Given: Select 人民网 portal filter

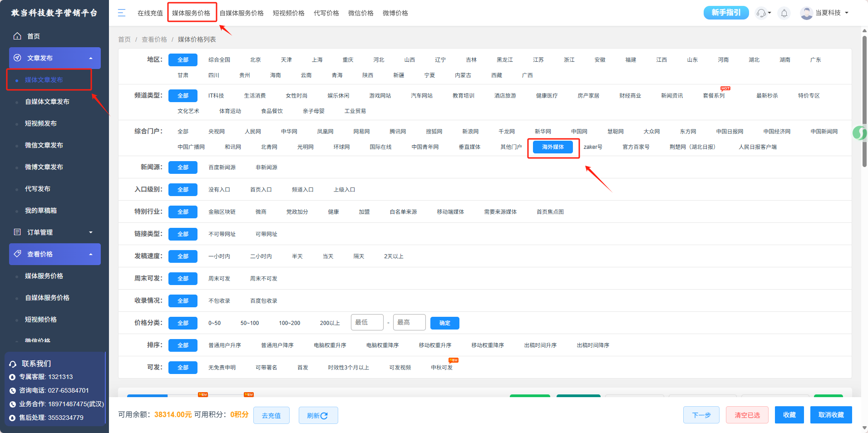Looking at the screenshot, I should [x=253, y=132].
